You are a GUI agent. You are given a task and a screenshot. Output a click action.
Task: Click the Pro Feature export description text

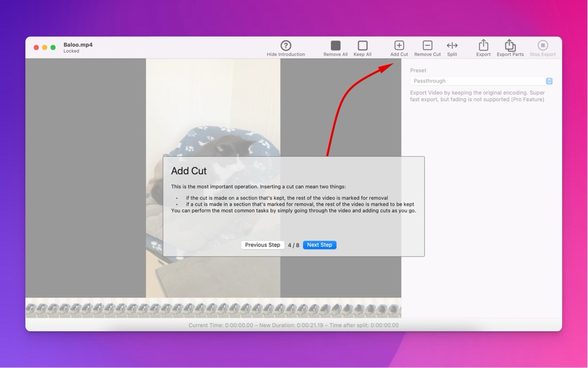(477, 96)
